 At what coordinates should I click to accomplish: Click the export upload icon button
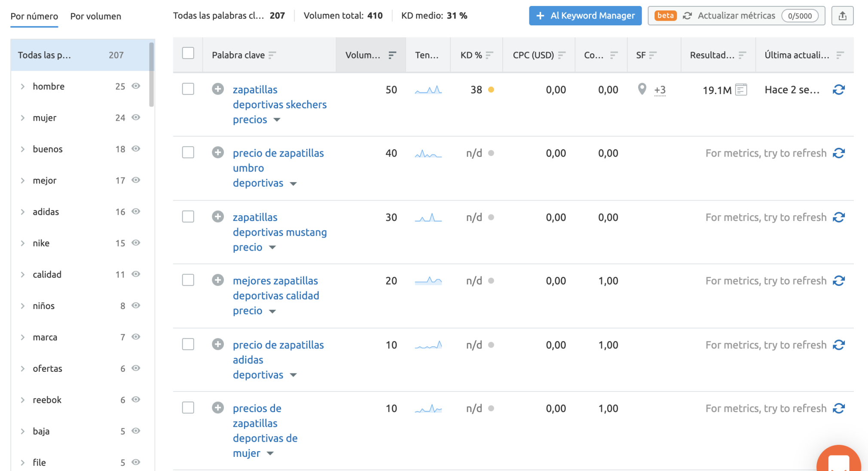pyautogui.click(x=842, y=16)
